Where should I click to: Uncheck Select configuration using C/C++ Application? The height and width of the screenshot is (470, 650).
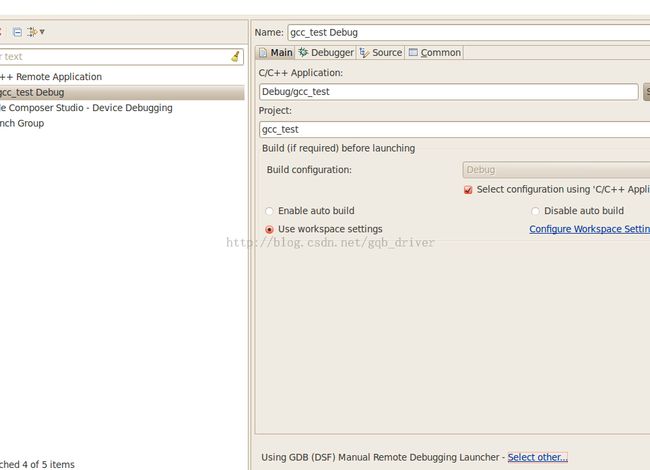click(468, 190)
